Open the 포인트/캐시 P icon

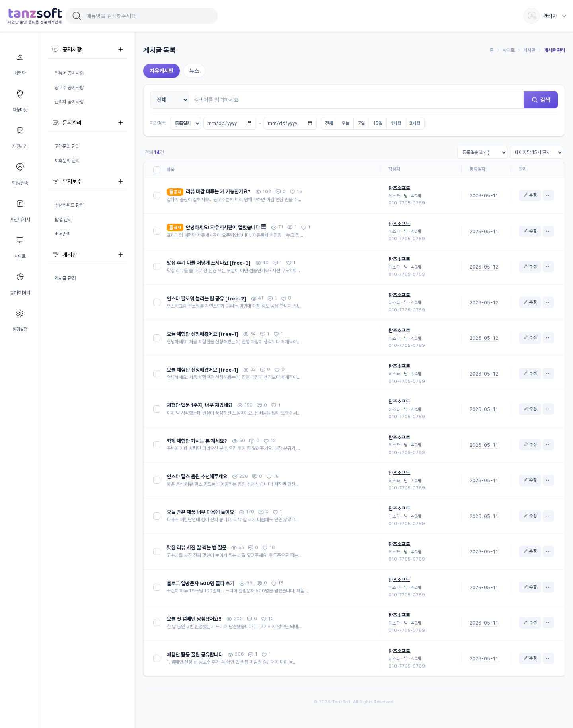click(19, 204)
